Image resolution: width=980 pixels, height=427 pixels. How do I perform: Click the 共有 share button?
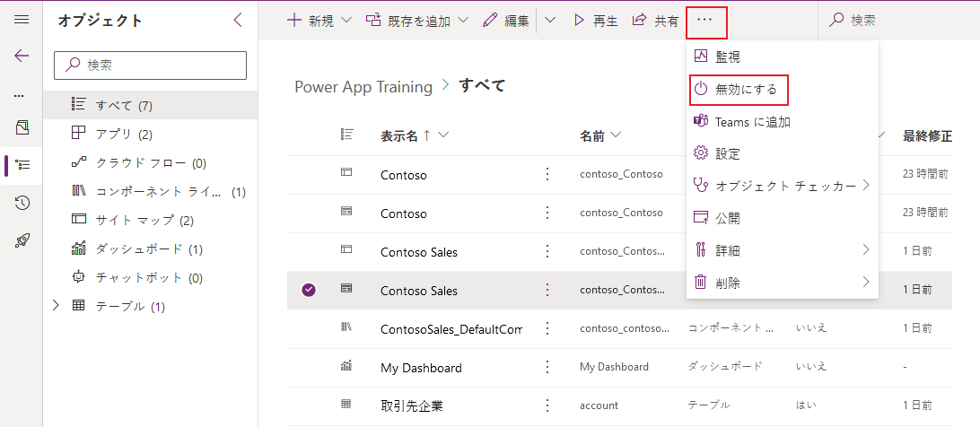pyautogui.click(x=656, y=21)
